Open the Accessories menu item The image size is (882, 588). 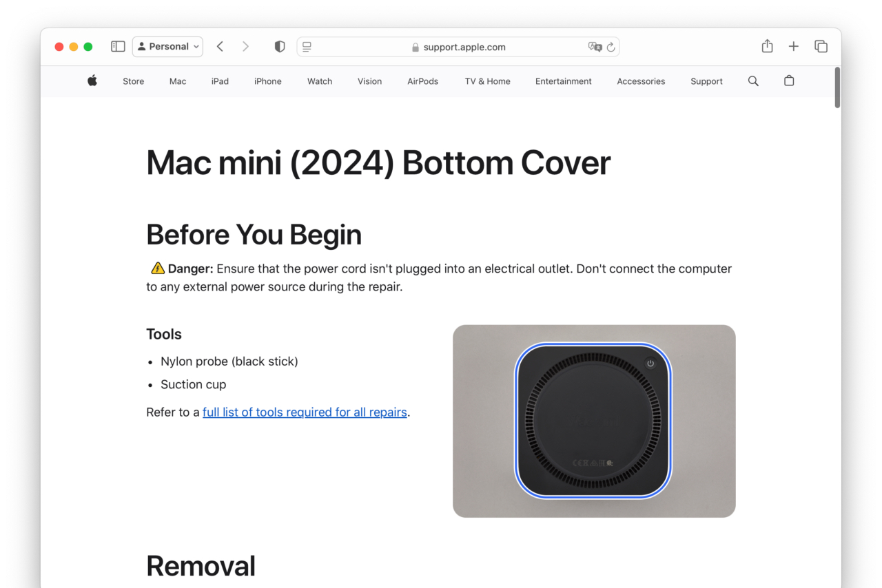click(641, 81)
